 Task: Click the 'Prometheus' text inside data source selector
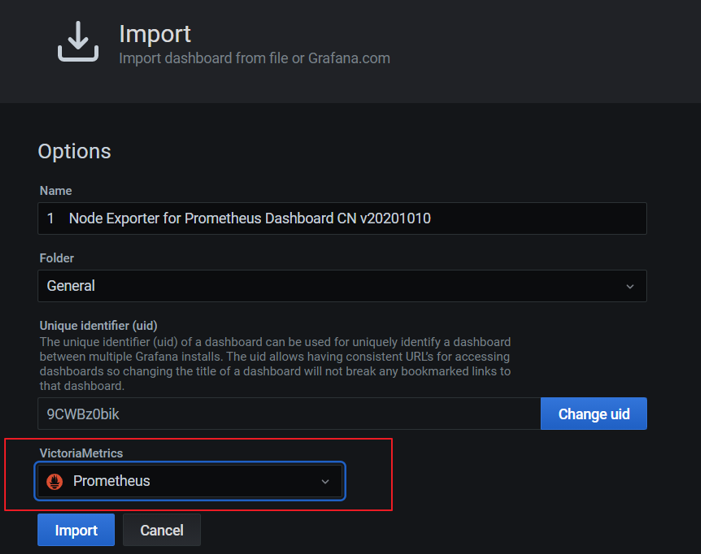point(111,481)
